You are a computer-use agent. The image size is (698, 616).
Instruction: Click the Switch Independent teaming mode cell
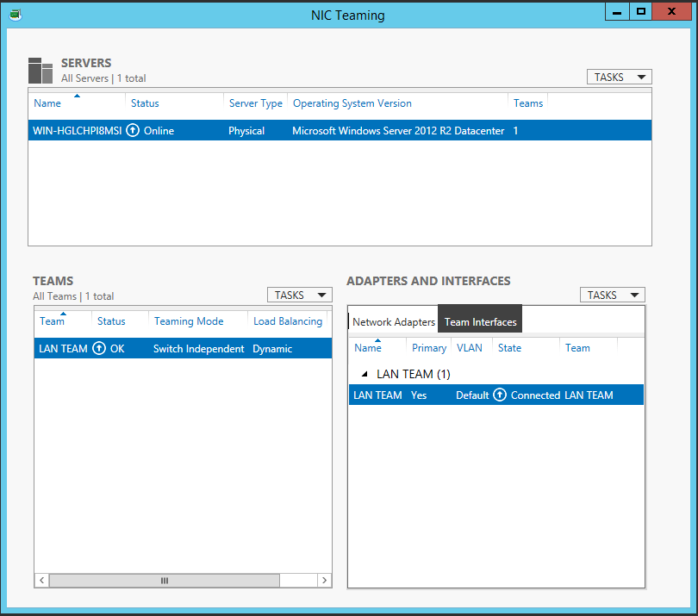(198, 349)
